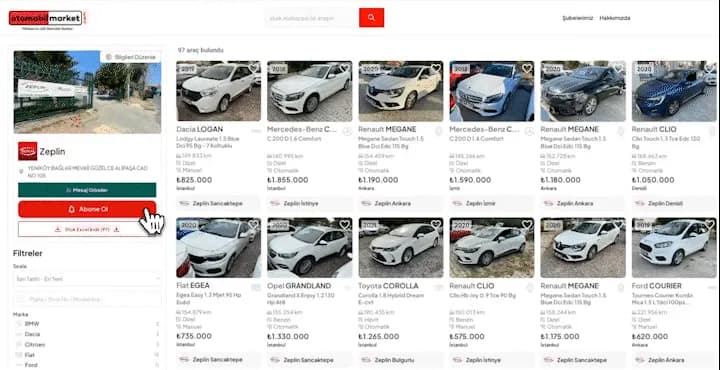Open Hakkımızda in the top navigation
Screen dimensions: 720x370
[615, 18]
